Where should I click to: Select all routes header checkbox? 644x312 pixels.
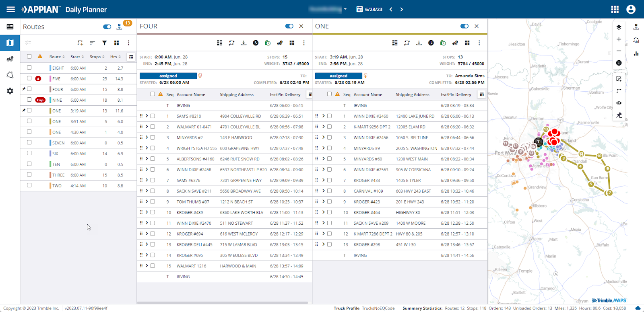tap(29, 56)
